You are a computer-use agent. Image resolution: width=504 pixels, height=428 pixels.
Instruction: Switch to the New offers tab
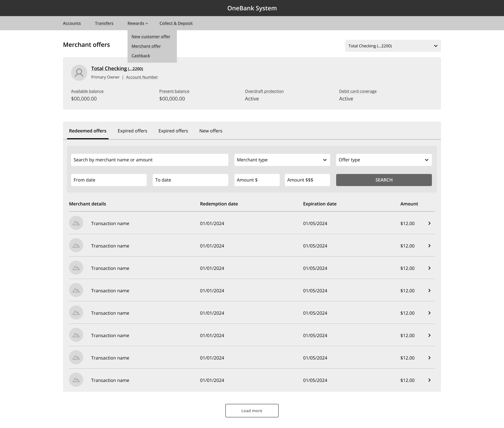pyautogui.click(x=211, y=131)
